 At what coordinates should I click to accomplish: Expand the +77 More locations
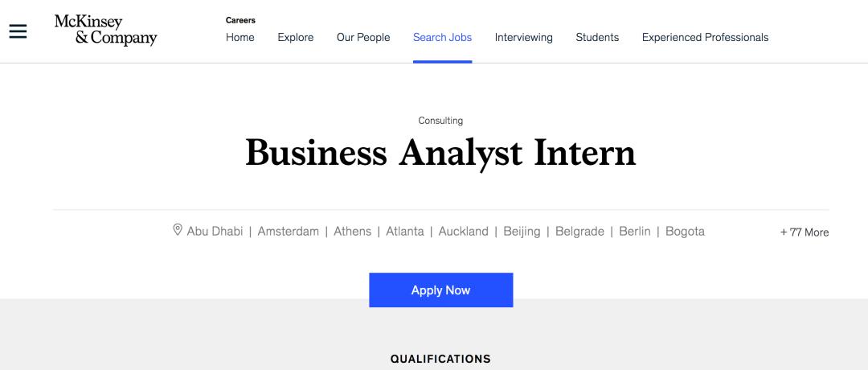point(804,232)
